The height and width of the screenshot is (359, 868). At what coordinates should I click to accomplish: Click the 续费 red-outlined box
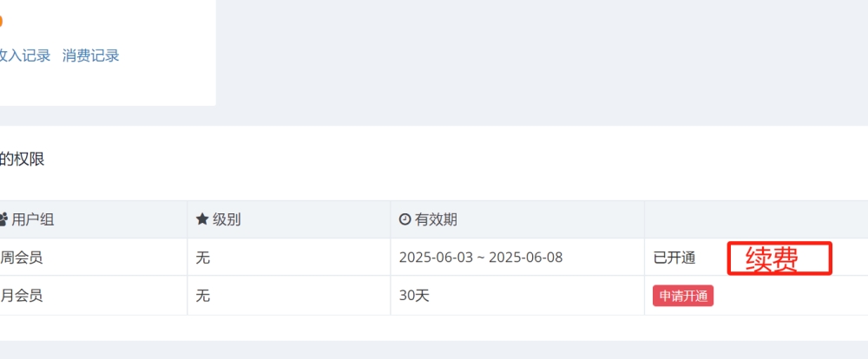(779, 258)
